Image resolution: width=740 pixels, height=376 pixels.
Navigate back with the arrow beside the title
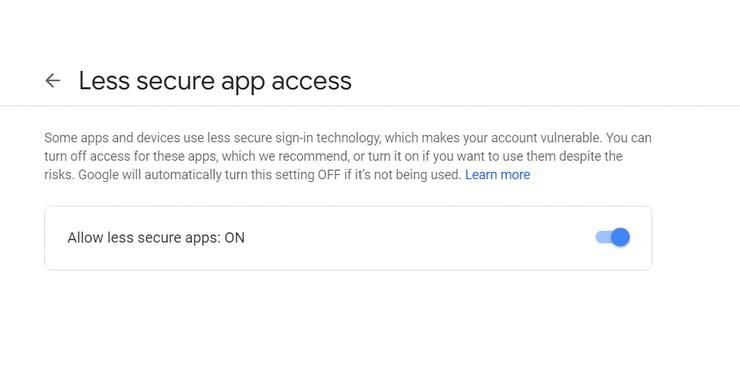52,81
